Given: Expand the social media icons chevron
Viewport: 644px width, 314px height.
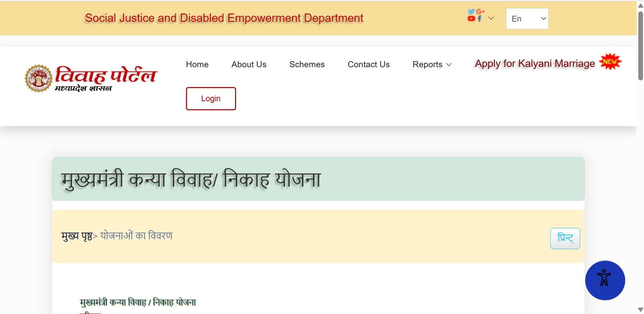Looking at the screenshot, I should [x=491, y=18].
